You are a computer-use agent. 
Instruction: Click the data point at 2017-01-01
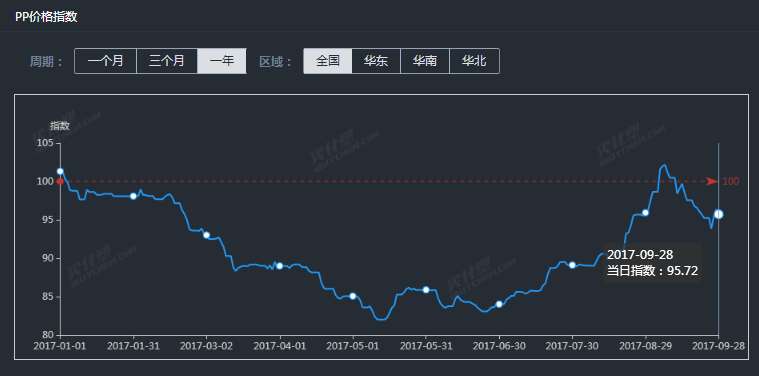pyautogui.click(x=60, y=171)
